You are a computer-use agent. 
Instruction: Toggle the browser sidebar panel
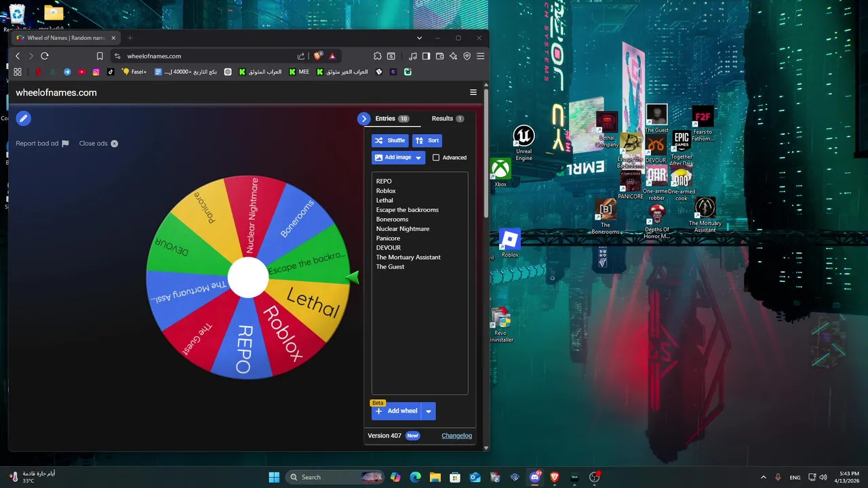point(426,56)
